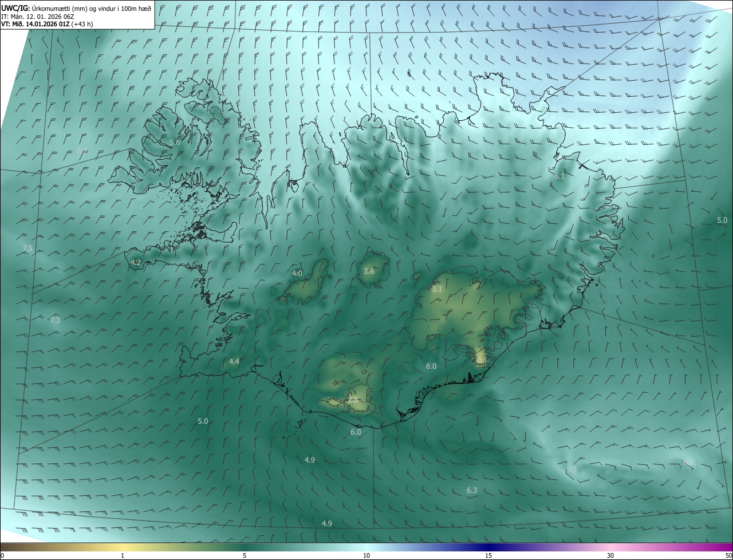This screenshot has height=560, width=733.
Task: Select the faint 8.2 value label
Action: pyautogui.click(x=82, y=151)
